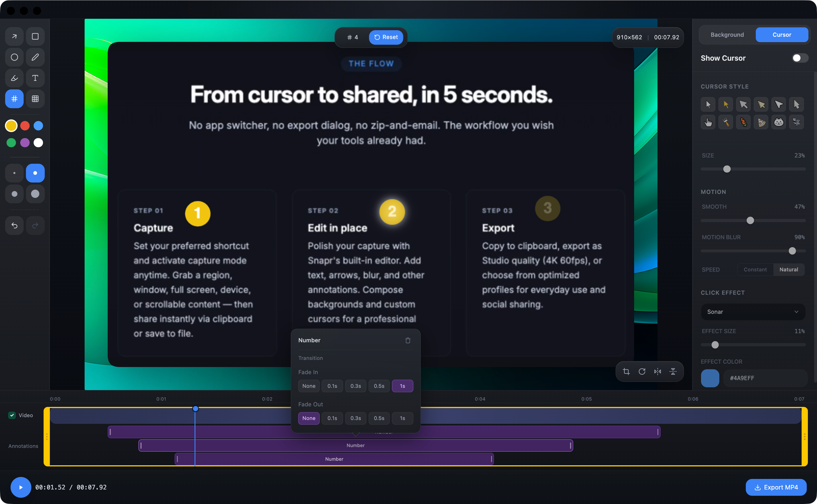The image size is (817, 504).
Task: Open the Effect Color blue swatch
Action: coord(710,378)
